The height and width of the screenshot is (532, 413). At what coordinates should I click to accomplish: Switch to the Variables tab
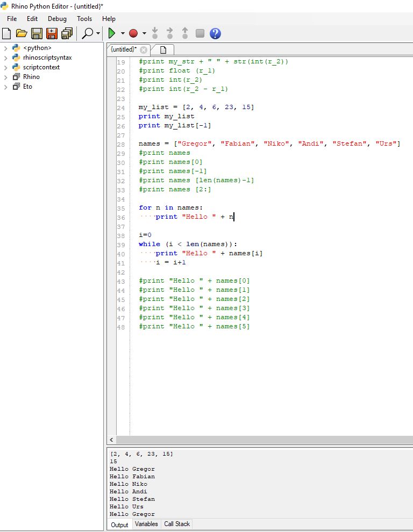[146, 524]
